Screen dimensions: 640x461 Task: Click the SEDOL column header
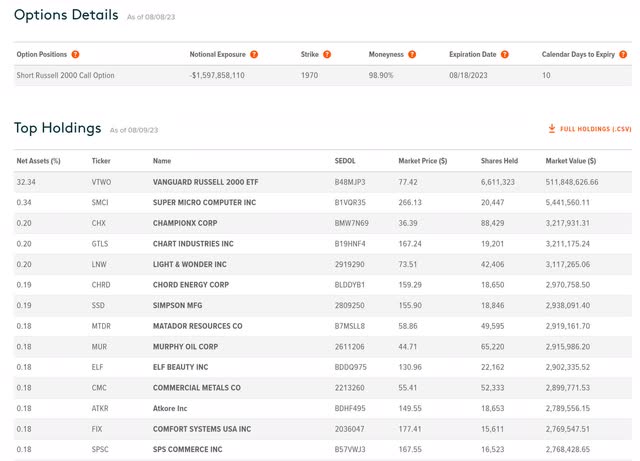[x=345, y=161]
